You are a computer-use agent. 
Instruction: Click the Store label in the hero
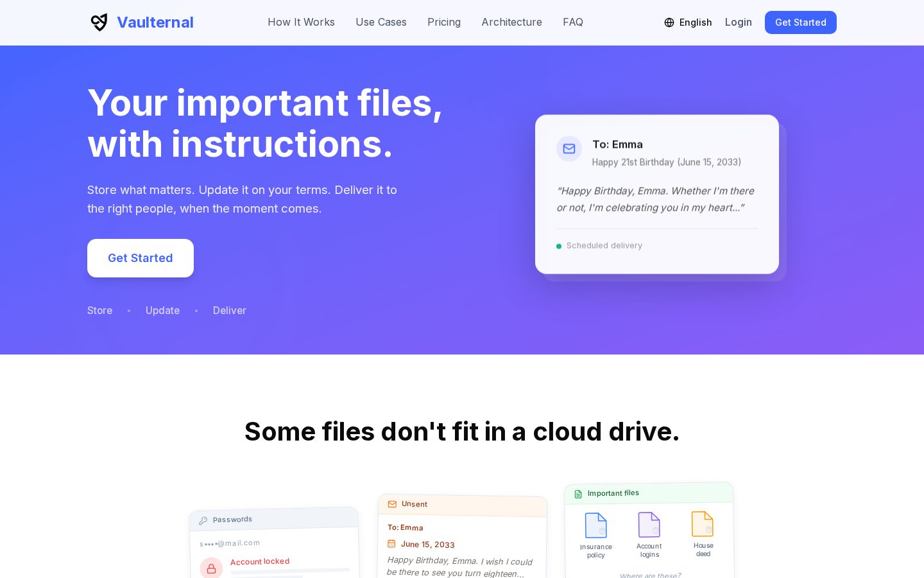click(100, 310)
